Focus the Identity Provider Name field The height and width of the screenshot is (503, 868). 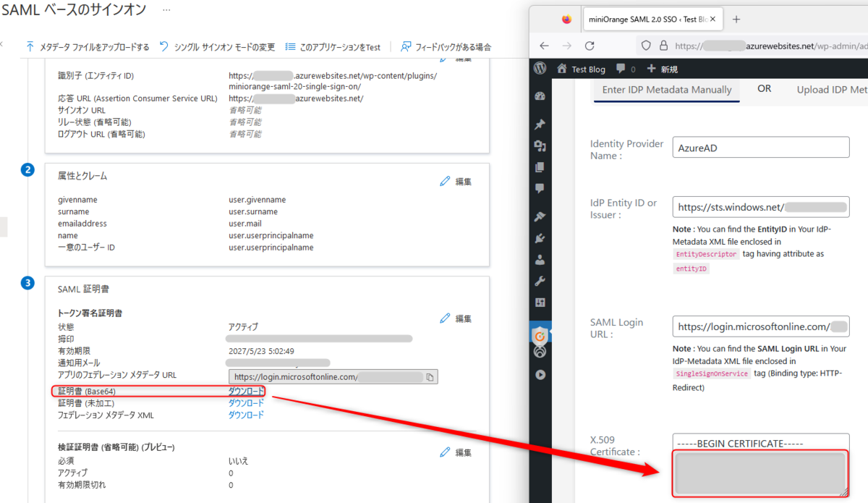[761, 147]
